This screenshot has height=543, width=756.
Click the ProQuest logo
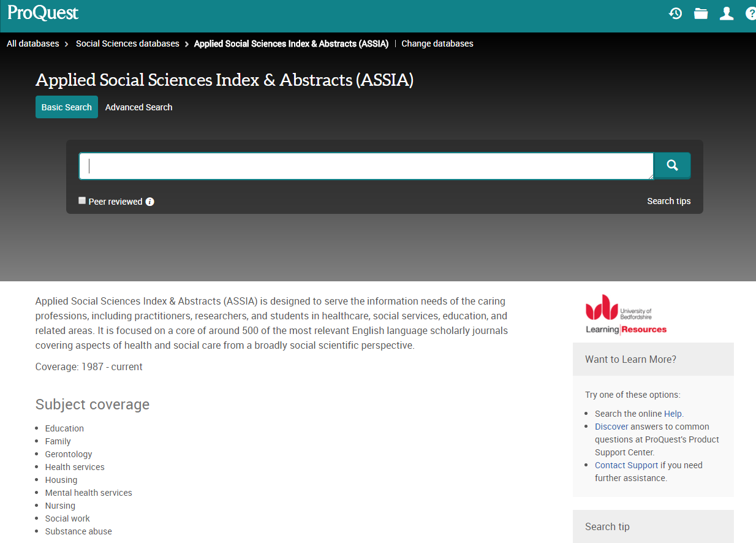(x=43, y=13)
